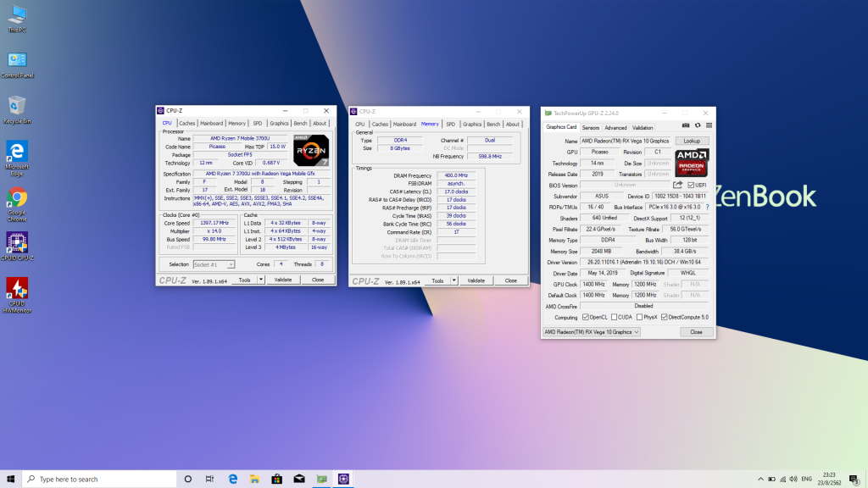Switch to GPU-Z via its taskbar icon

point(321,480)
